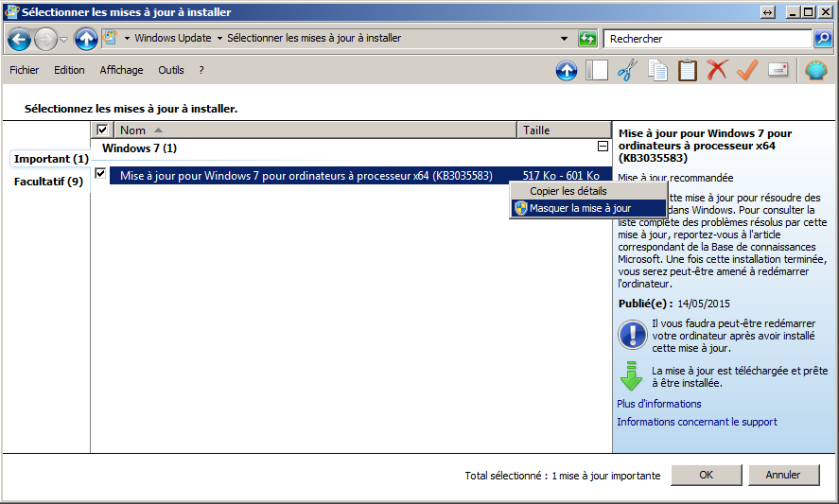Image resolution: width=839 pixels, height=504 pixels.
Task: Click the shield icon beside Masquer entry
Action: (x=520, y=208)
